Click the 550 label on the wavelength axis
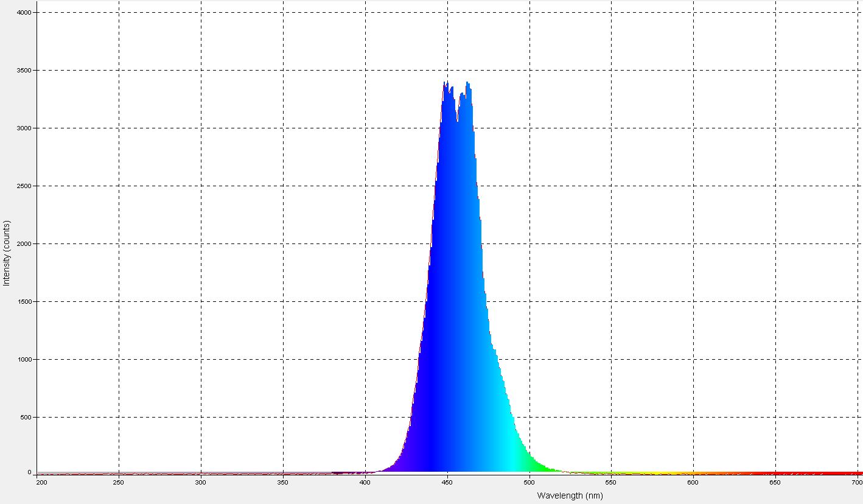 pos(612,482)
